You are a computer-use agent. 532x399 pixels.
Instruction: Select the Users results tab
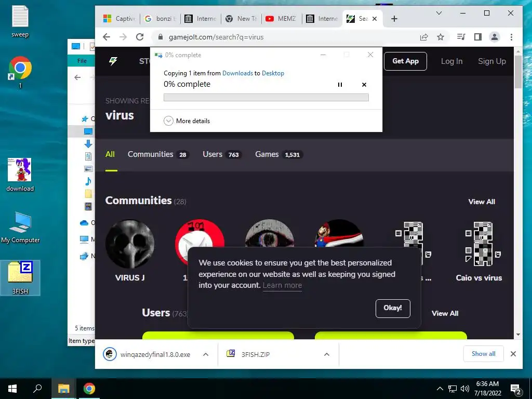point(222,154)
